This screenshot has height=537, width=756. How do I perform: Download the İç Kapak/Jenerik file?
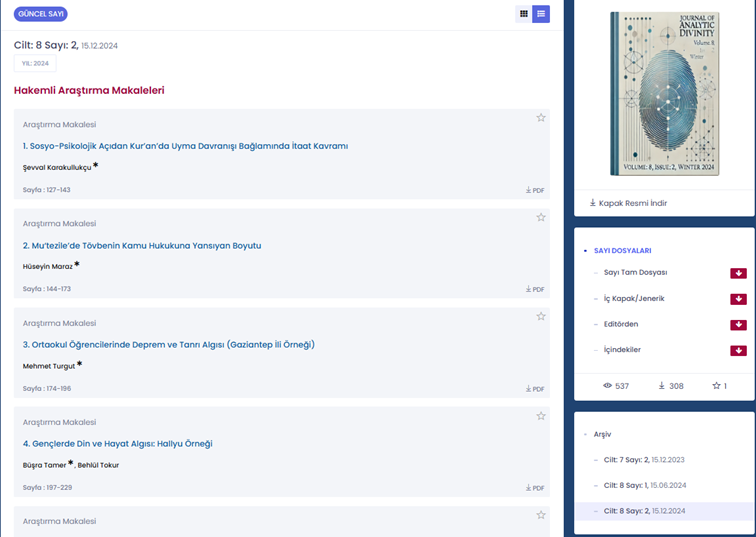tap(738, 299)
